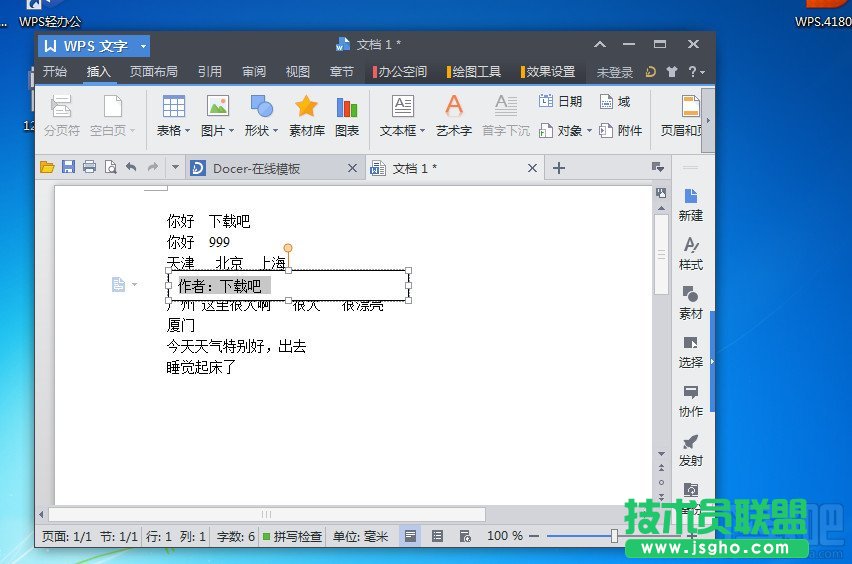Close the 文档 1 document tab
Image resolution: width=852 pixels, height=564 pixels.
tap(532, 168)
